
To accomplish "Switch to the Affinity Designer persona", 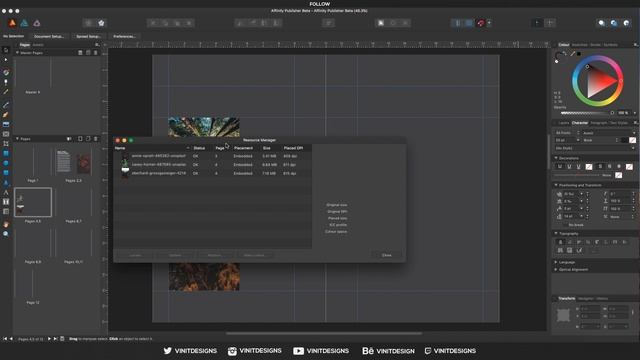I will (24, 23).
